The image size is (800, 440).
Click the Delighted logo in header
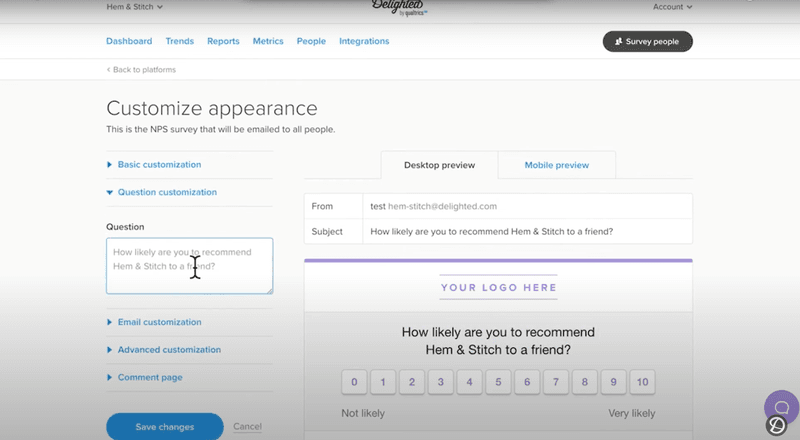[x=398, y=7]
